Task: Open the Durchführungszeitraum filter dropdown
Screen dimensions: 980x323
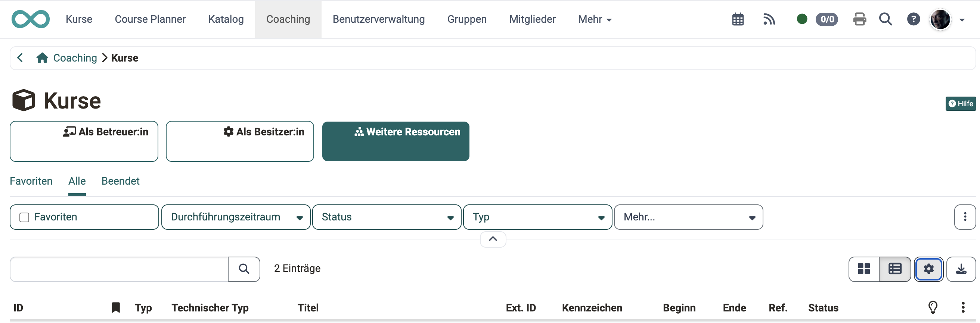Action: pyautogui.click(x=236, y=217)
